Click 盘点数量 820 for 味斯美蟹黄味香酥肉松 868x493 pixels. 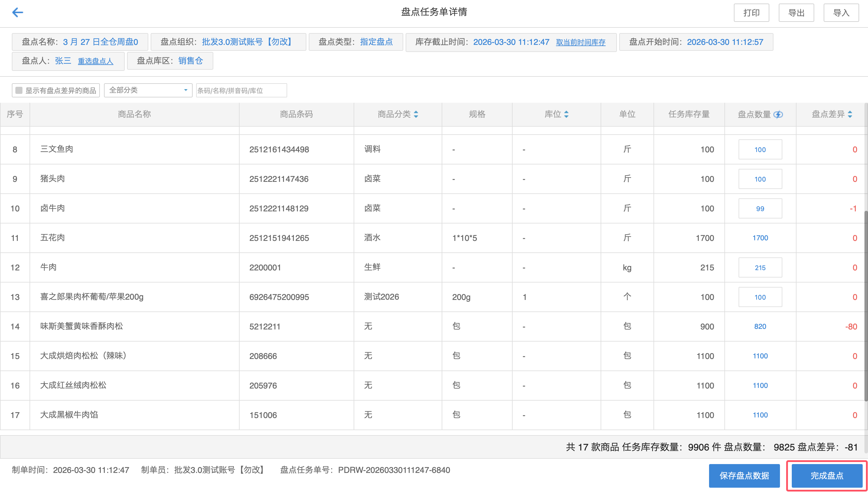tap(760, 327)
